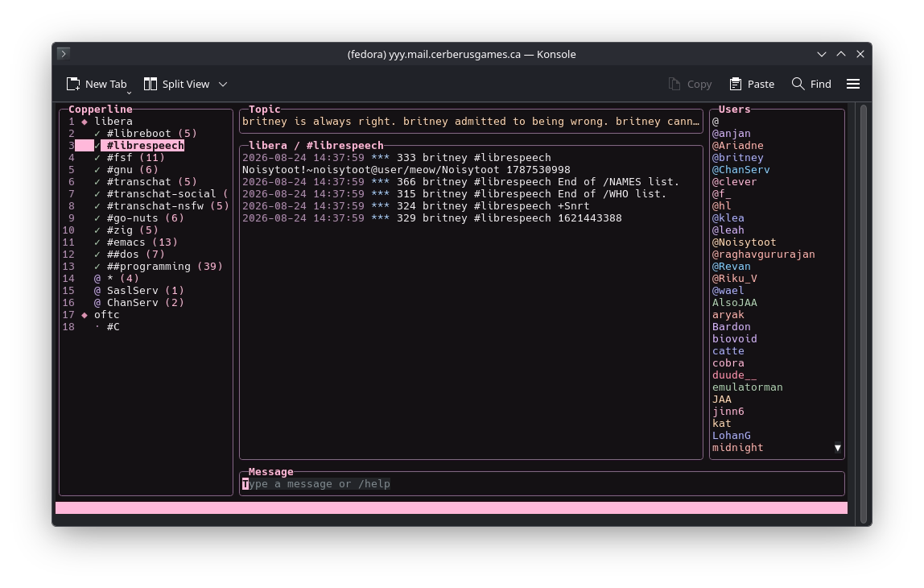
Task: Click the Noisytoot hostmask line
Action: [406, 170]
